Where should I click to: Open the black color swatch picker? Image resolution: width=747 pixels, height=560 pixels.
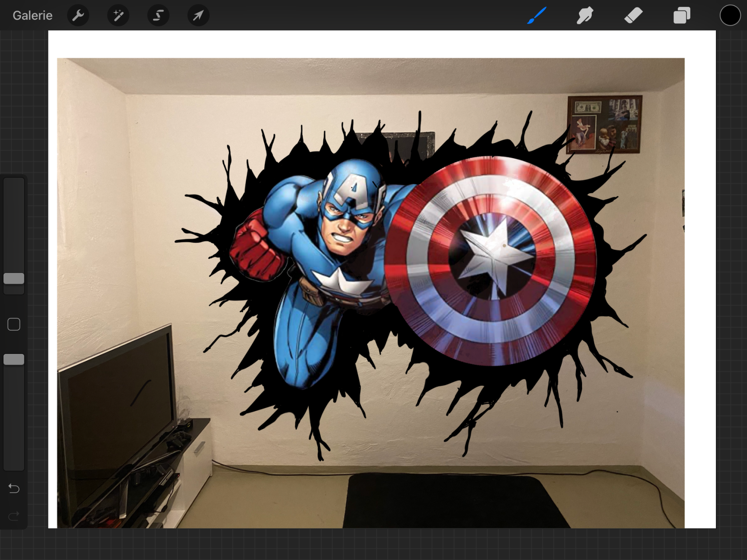click(730, 16)
